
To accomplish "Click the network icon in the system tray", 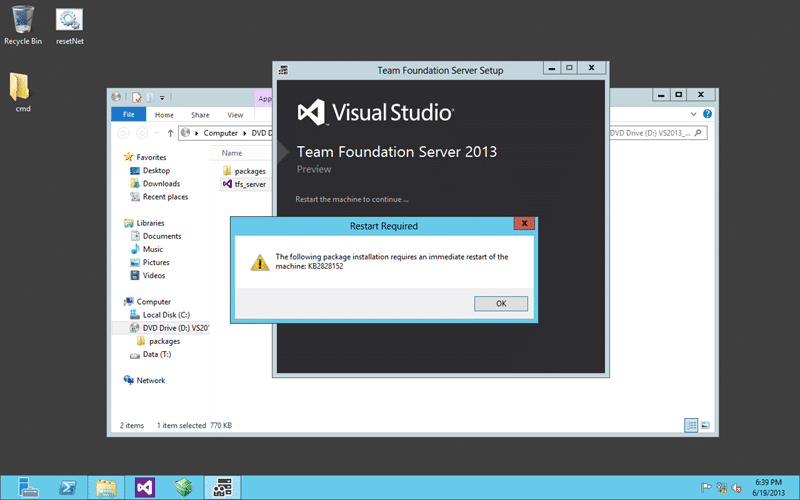I will pos(721,487).
